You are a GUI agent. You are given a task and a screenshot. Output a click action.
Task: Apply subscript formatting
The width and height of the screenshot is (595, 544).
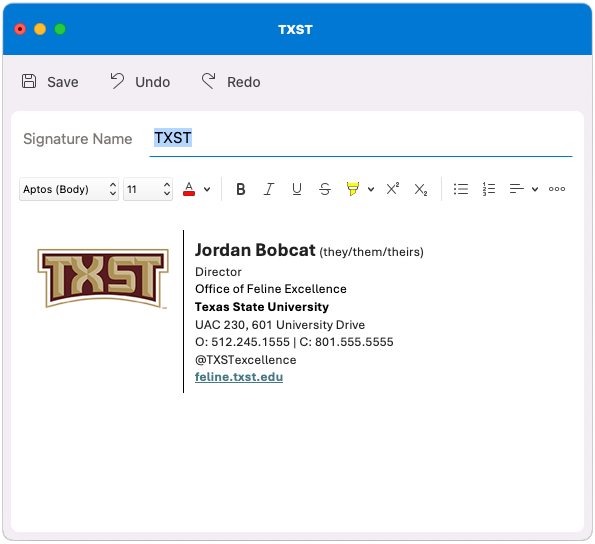click(x=420, y=189)
